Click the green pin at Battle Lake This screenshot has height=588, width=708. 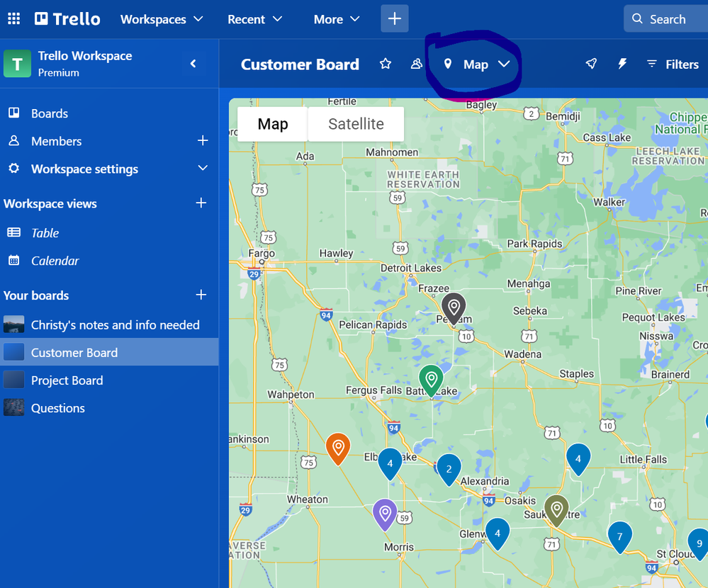[431, 381]
